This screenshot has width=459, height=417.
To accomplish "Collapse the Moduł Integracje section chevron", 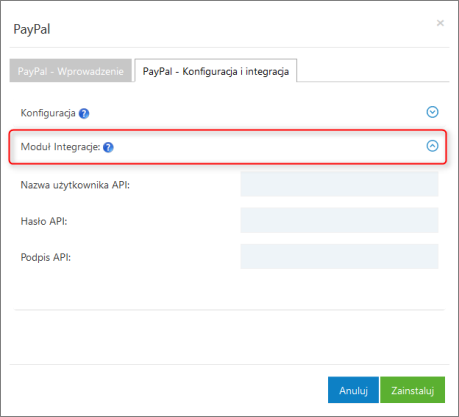I will point(432,146).
